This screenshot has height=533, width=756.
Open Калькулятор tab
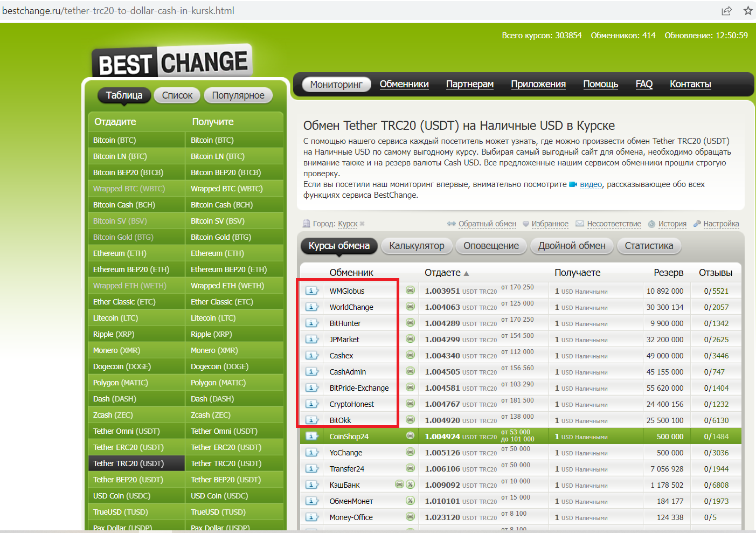(417, 246)
